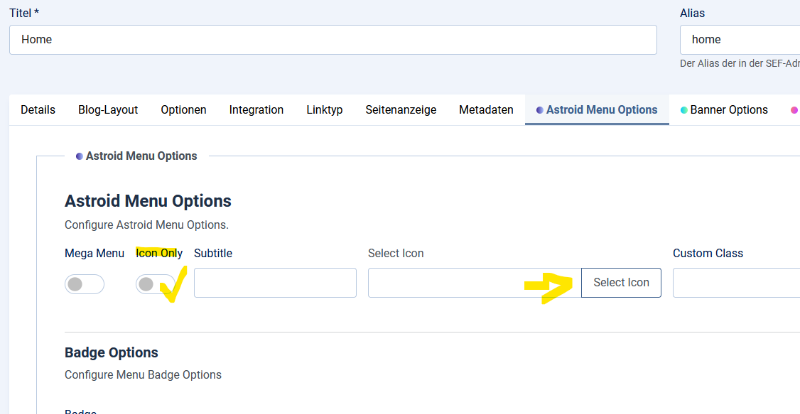Click the teal dot icon on Banner Options

tap(684, 110)
